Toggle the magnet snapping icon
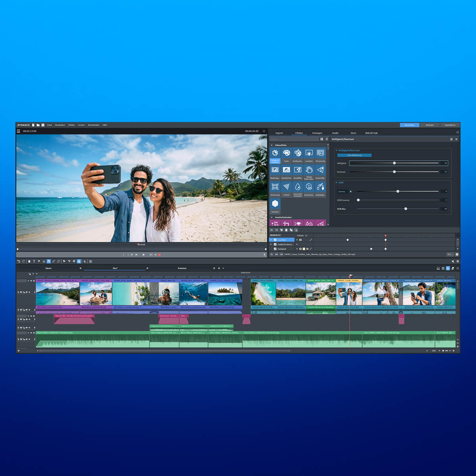Image resolution: width=476 pixels, height=476 pixels. click(49, 261)
